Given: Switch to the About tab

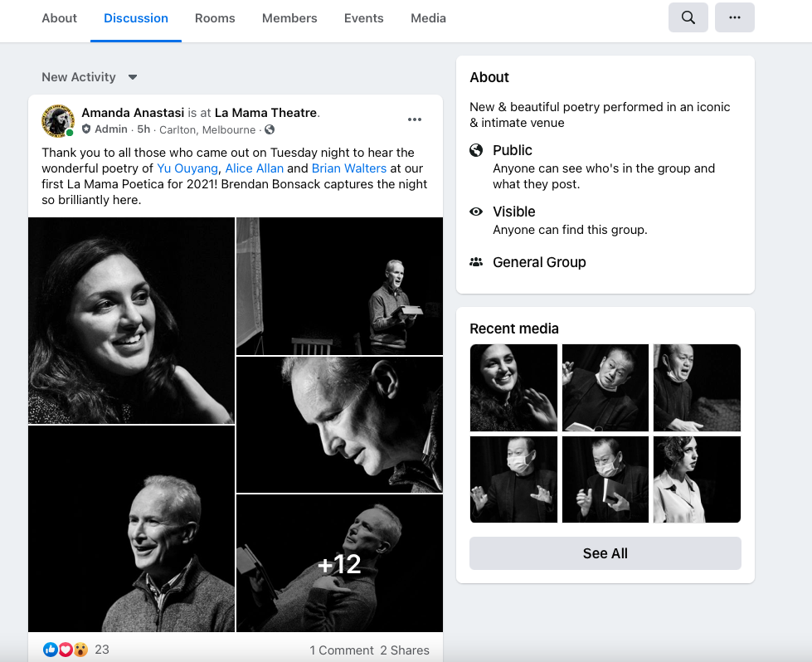Looking at the screenshot, I should tap(59, 18).
